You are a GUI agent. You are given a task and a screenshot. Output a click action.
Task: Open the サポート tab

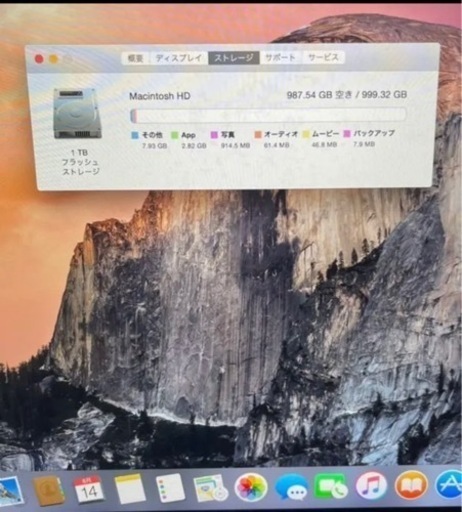(280, 58)
